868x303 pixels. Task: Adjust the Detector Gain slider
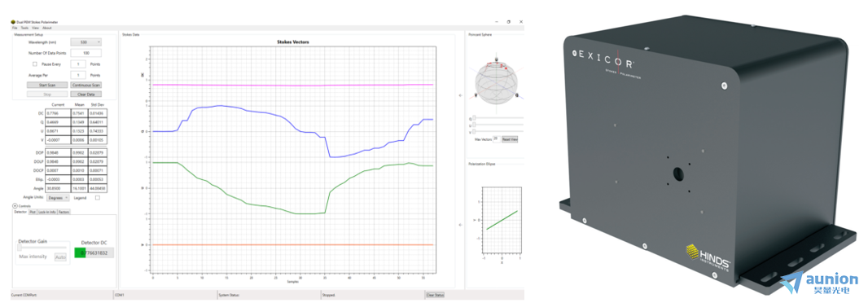point(43,248)
